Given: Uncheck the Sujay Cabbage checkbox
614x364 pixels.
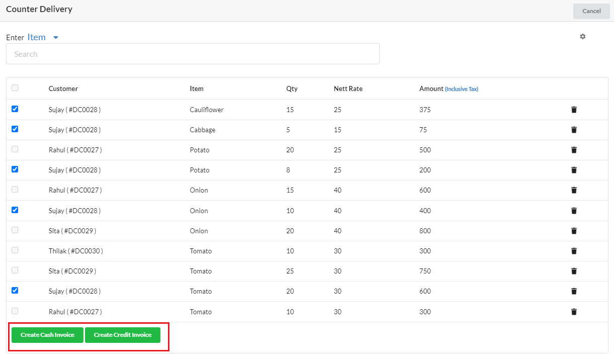Looking at the screenshot, I should [x=15, y=129].
